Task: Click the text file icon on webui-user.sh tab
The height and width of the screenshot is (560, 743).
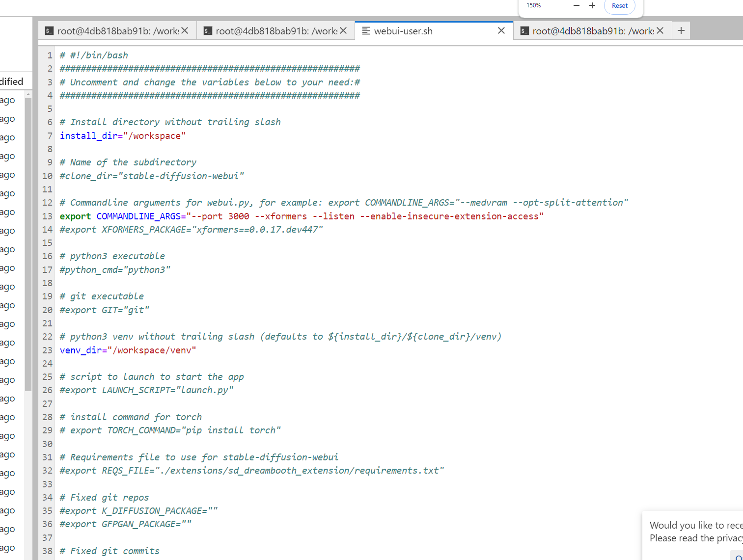Action: coord(366,31)
